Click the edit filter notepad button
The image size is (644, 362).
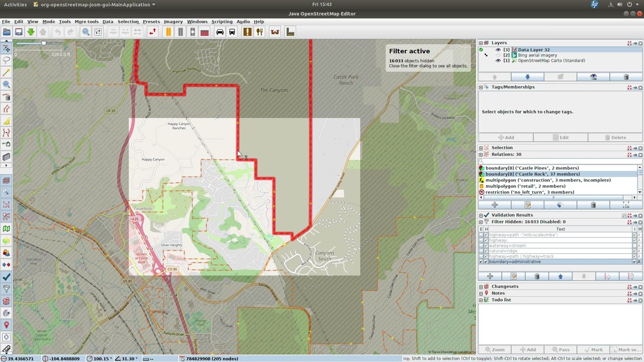pyautogui.click(x=514, y=277)
